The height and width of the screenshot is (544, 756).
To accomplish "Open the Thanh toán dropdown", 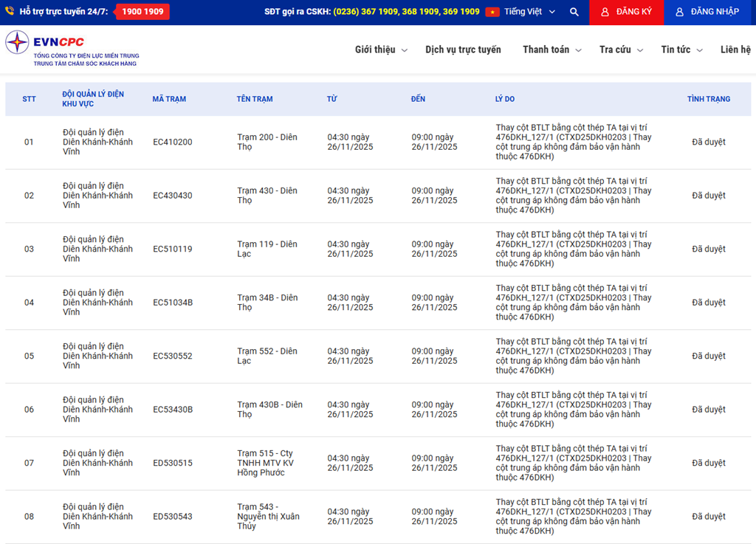I will (551, 50).
